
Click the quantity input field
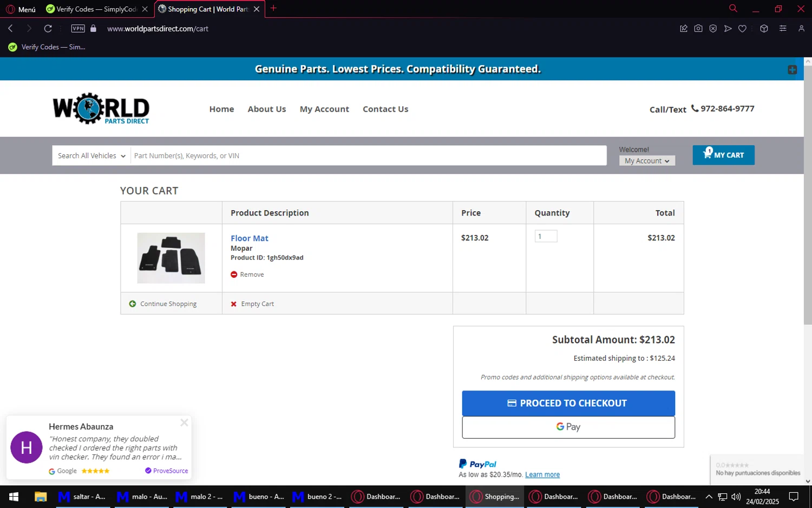[546, 236]
